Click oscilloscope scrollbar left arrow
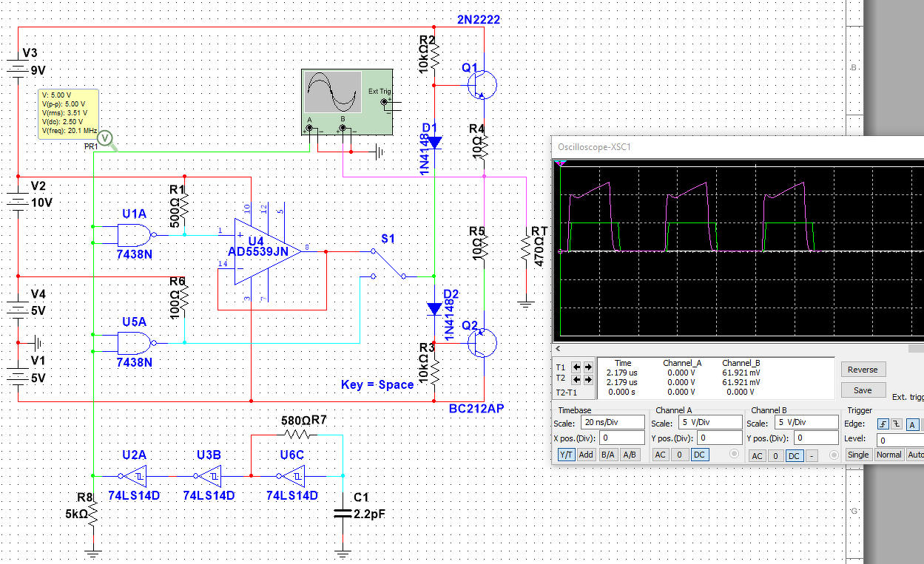This screenshot has height=564, width=924. click(x=558, y=348)
